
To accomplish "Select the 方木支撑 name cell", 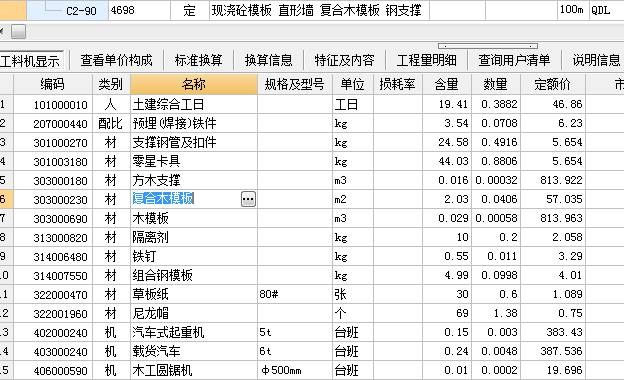I will [x=194, y=180].
